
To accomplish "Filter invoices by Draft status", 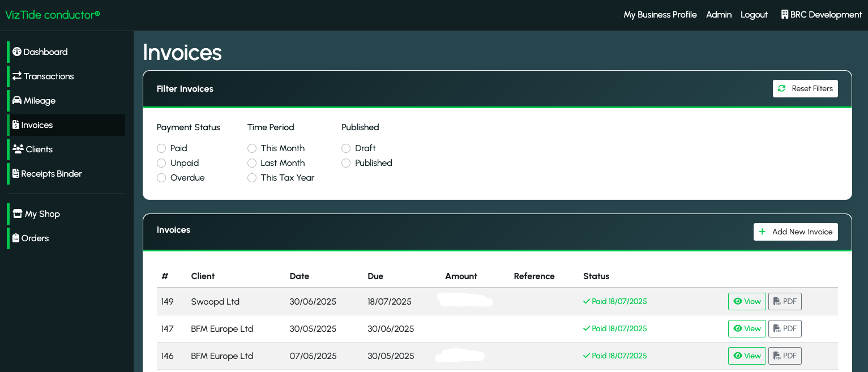I will tap(346, 148).
